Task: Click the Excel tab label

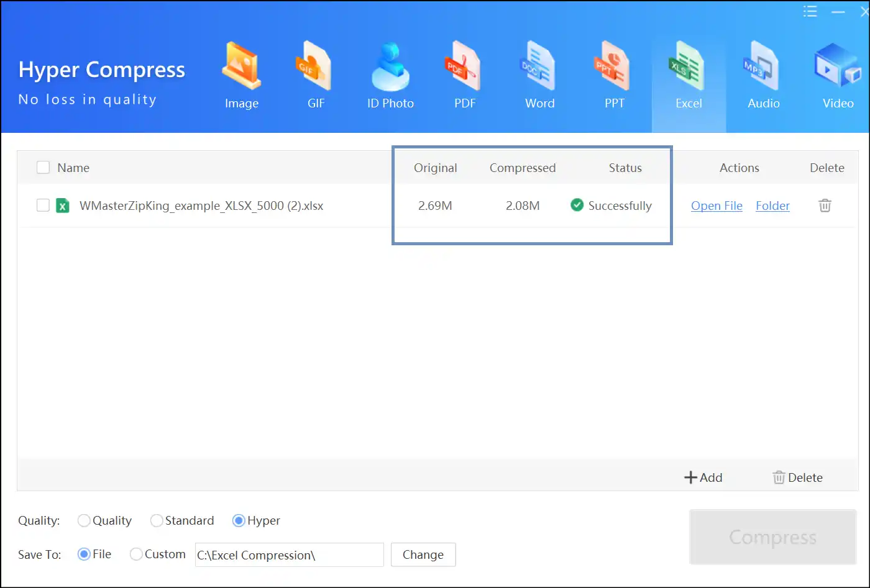Action: tap(689, 104)
